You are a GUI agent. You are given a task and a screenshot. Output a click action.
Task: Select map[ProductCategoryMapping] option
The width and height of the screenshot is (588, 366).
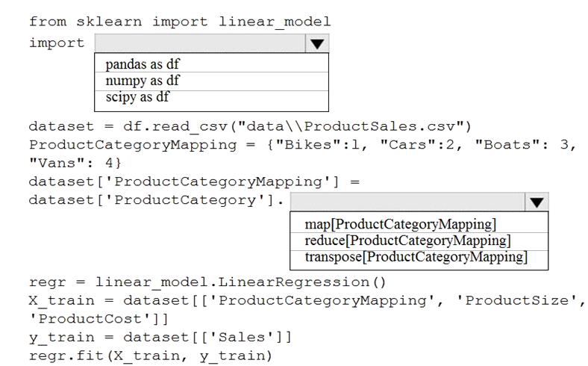419,224
